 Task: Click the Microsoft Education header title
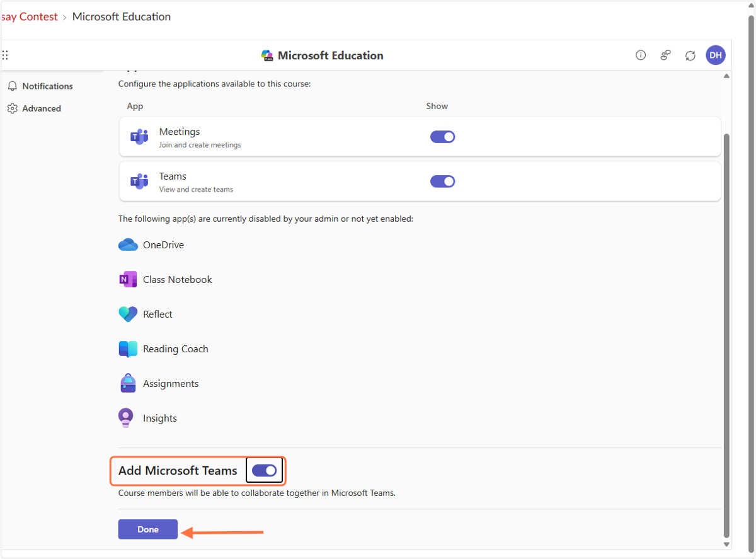coord(331,55)
